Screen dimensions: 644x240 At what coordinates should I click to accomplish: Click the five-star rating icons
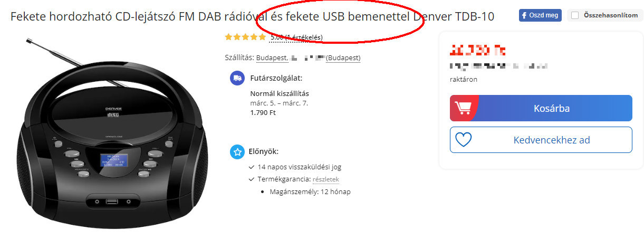tap(245, 37)
